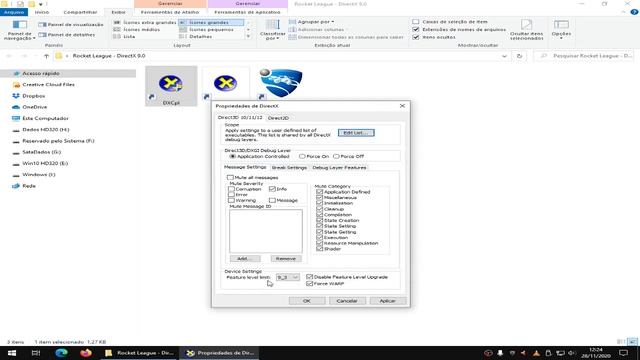The width and height of the screenshot is (640, 360).
Task: Open Windows Start menu
Action: pyautogui.click(x=11, y=353)
